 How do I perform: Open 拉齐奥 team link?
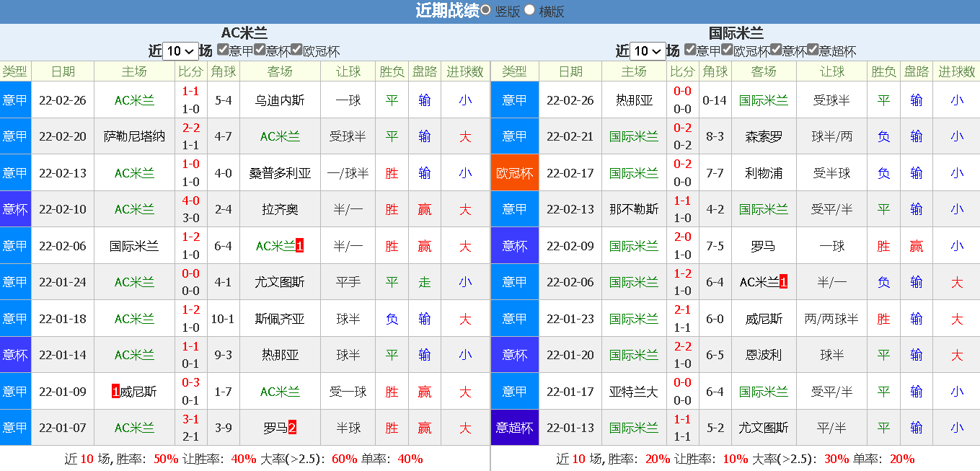[280, 209]
